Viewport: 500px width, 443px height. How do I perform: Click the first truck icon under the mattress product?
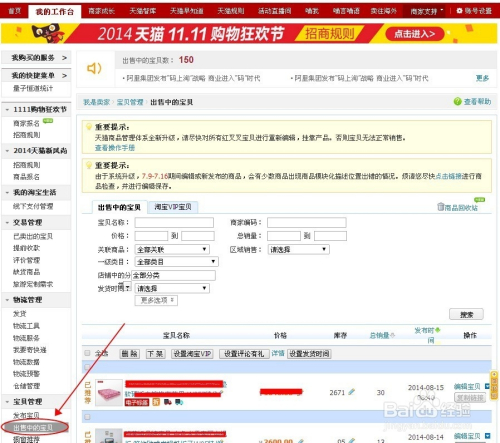pos(168,402)
